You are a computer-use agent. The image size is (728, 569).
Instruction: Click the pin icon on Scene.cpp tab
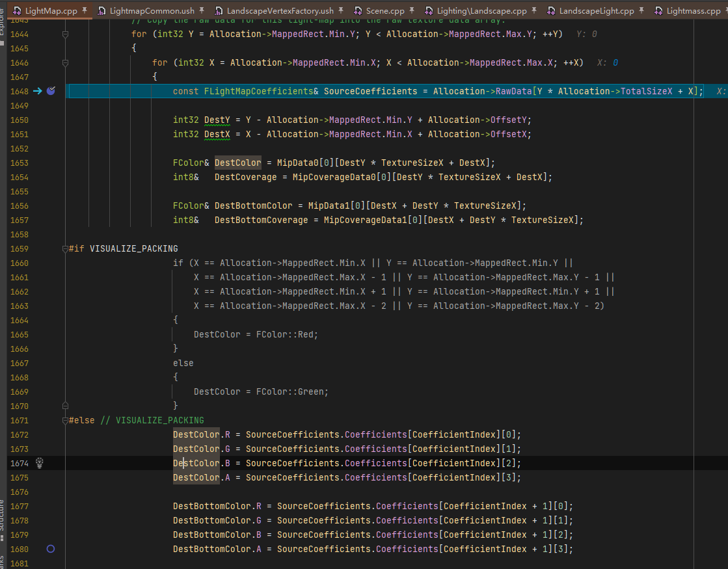click(x=411, y=10)
